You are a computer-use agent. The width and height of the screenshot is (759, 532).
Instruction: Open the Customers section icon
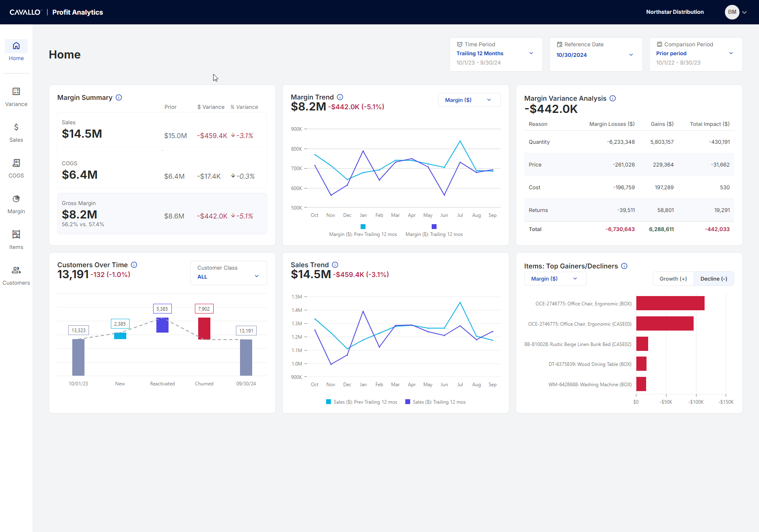[16, 270]
